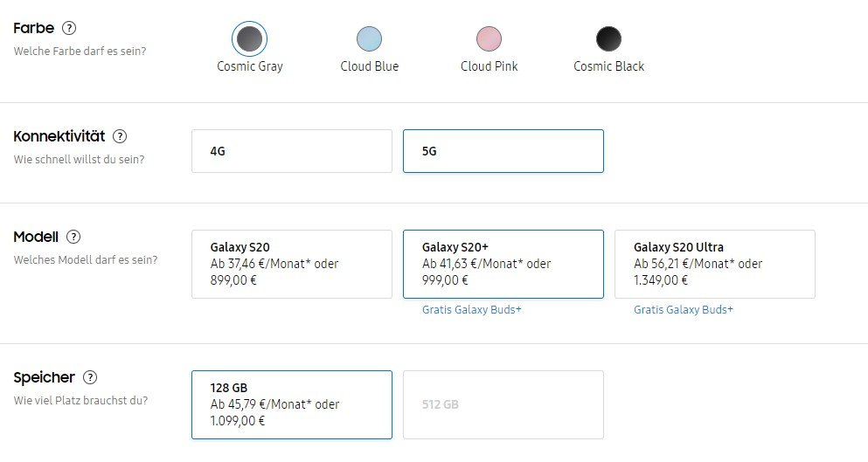Choose 128 GB storage option
Image resolution: width=868 pixels, height=462 pixels.
tap(292, 405)
